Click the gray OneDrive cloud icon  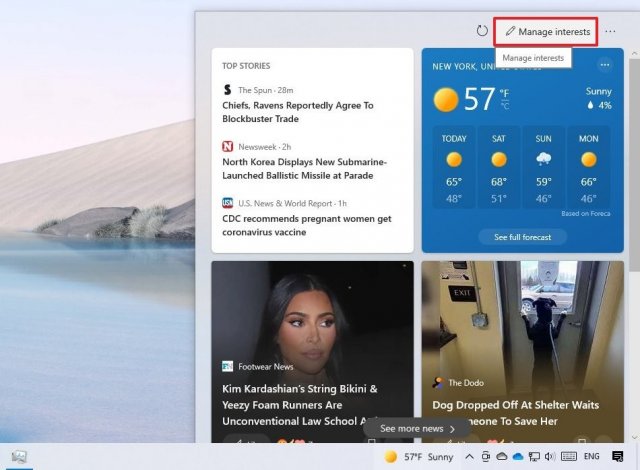[502, 457]
